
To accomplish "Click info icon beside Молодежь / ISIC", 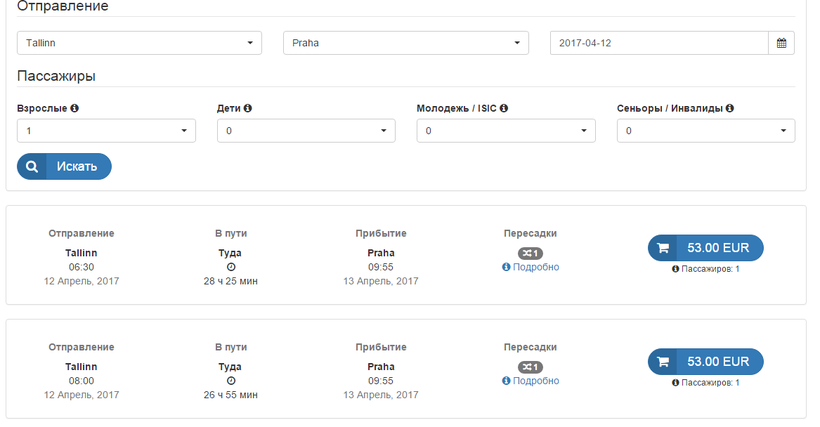I will (504, 108).
